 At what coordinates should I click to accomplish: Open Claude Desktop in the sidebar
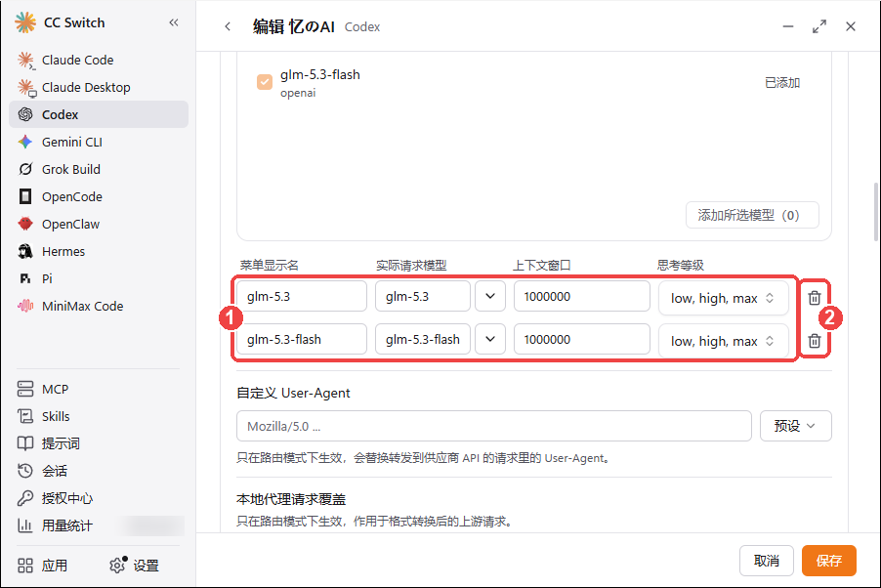[99, 87]
